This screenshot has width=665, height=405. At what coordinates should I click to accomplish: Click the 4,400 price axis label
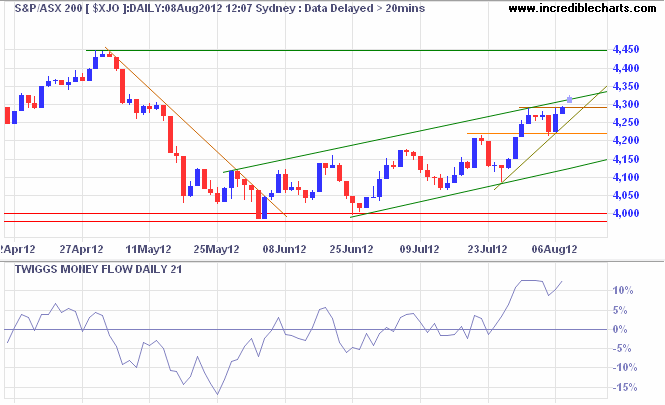point(626,68)
